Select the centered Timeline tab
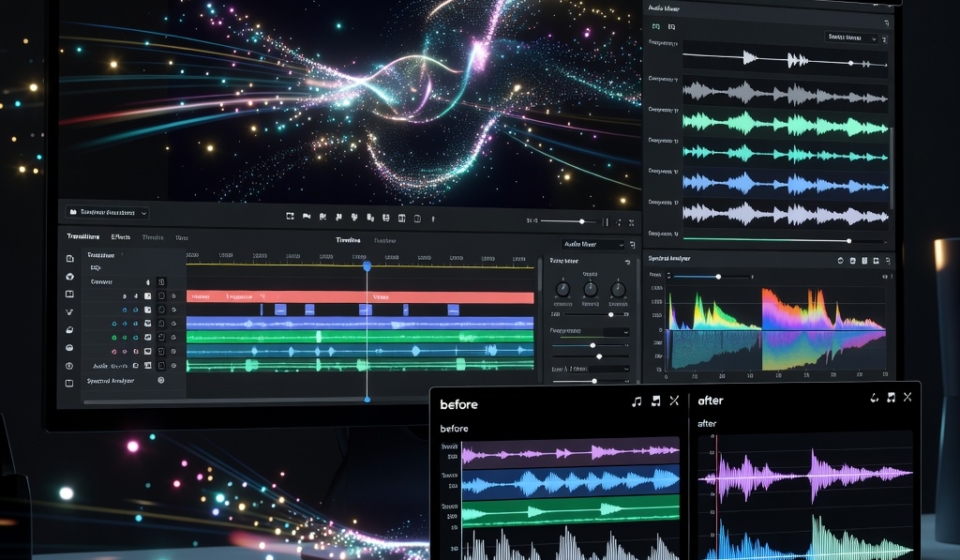This screenshot has width=960, height=560. 348,240
